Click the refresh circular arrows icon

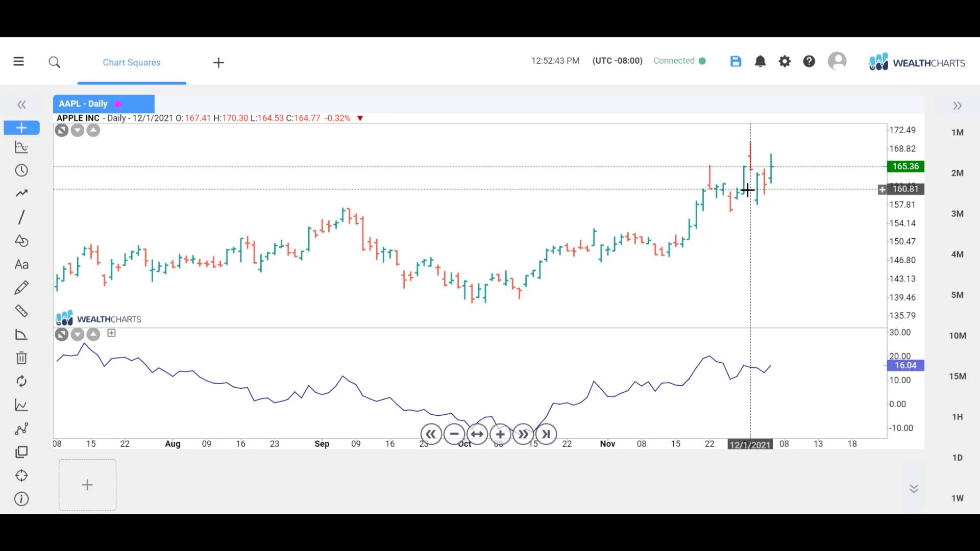click(21, 381)
